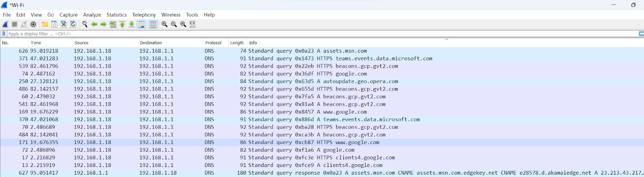This screenshot has width=644, height=177.
Task: Close this capture file
Action: (x=64, y=24)
